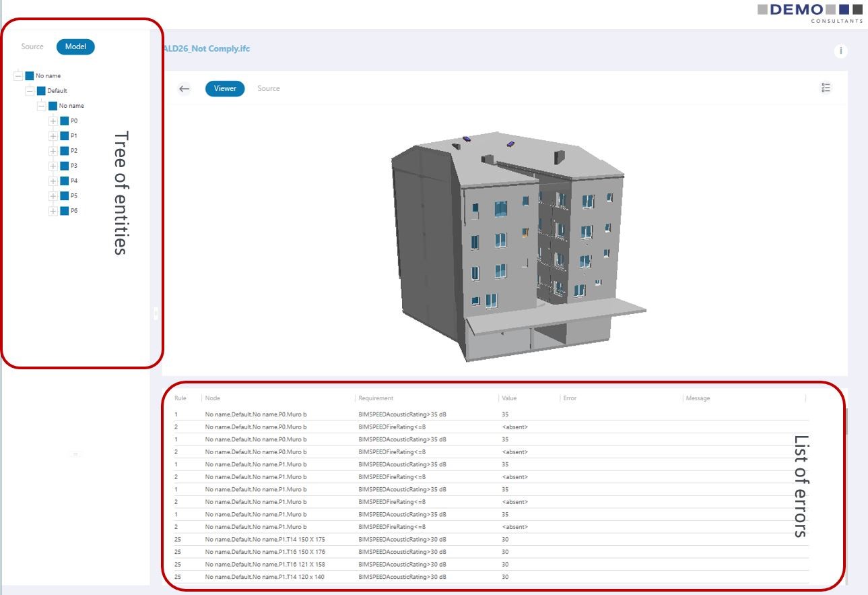Collapse the Default tree node
This screenshot has width=868, height=595.
point(30,91)
